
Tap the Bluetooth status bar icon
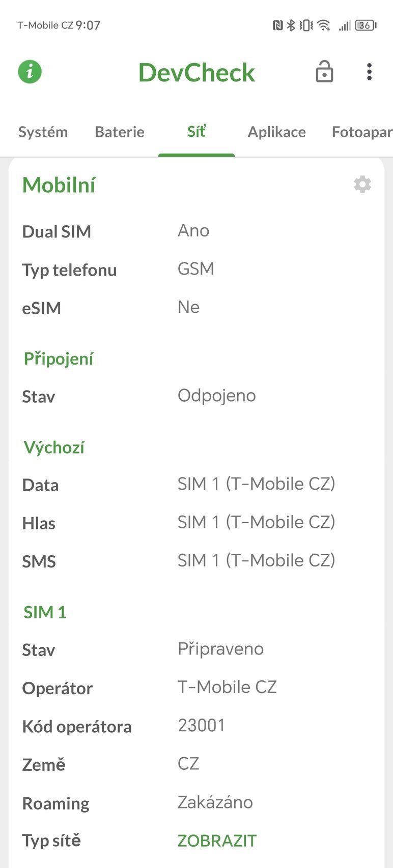[x=291, y=25]
